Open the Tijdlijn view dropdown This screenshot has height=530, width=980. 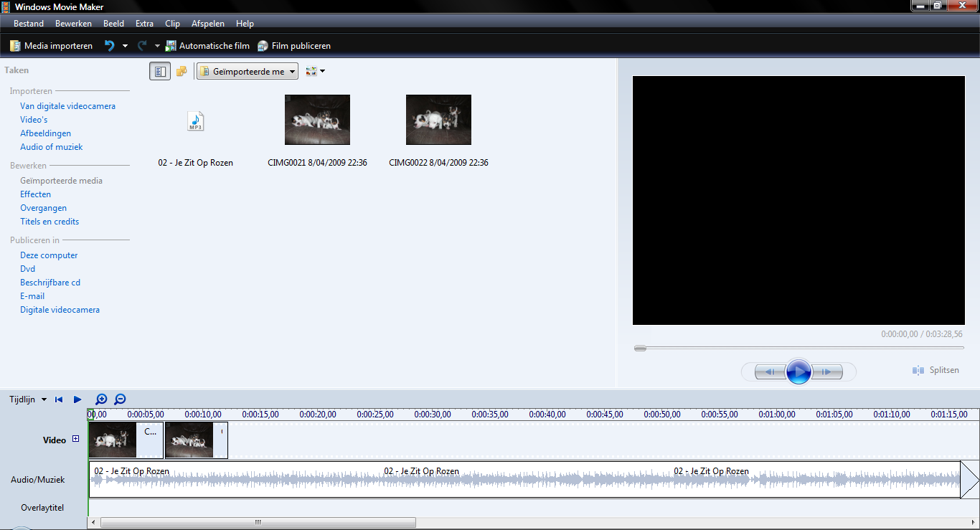coord(28,399)
